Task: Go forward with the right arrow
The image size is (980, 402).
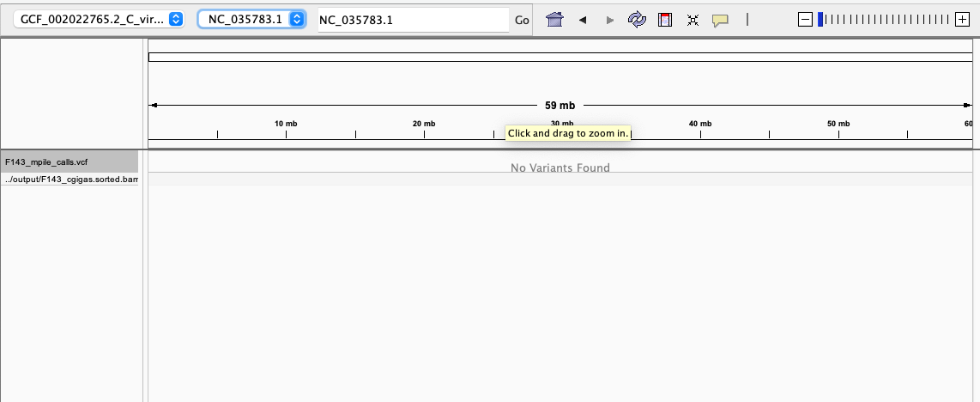Action: [610, 20]
